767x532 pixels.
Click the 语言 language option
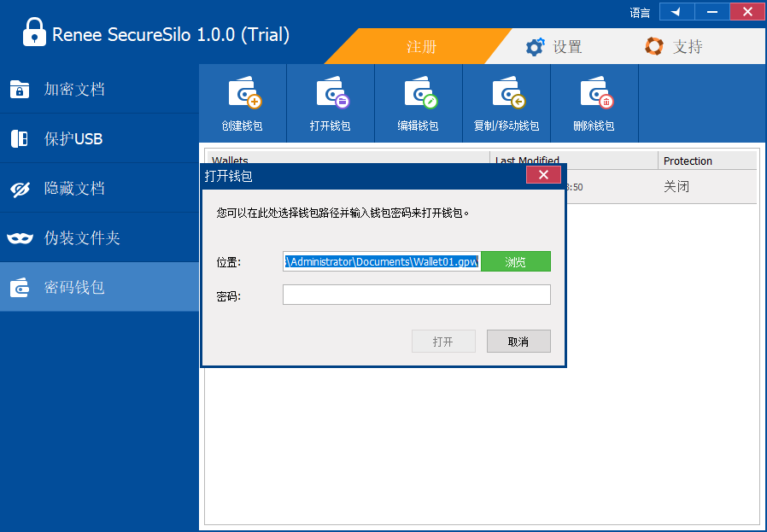(x=640, y=13)
